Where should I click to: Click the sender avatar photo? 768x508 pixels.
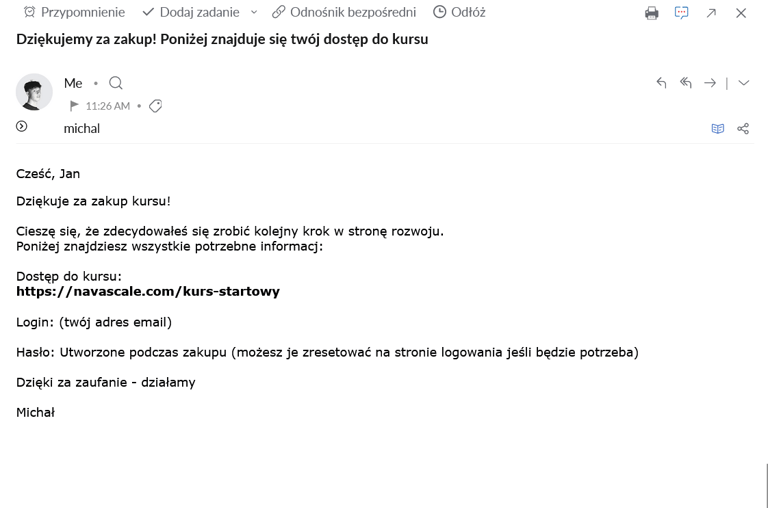pos(34,92)
